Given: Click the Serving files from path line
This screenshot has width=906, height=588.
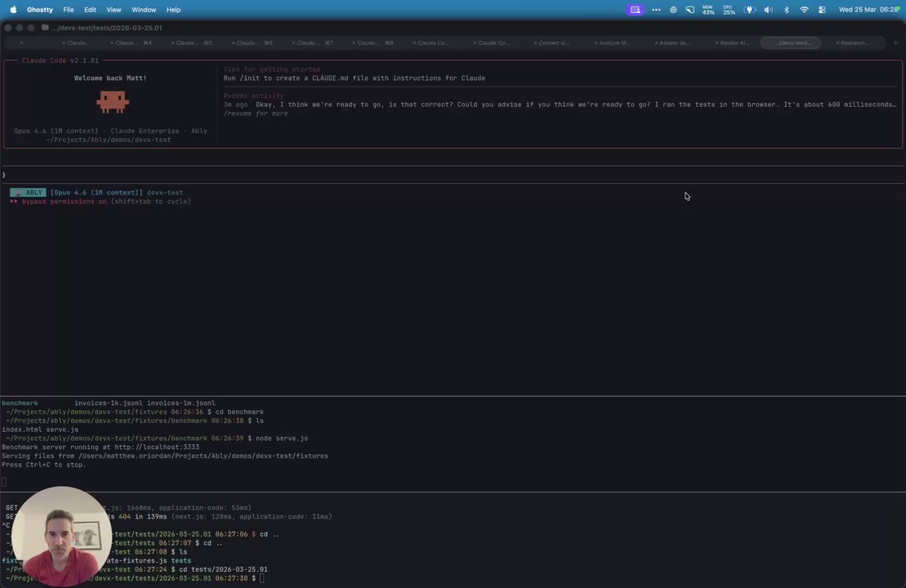Looking at the screenshot, I should coord(165,456).
